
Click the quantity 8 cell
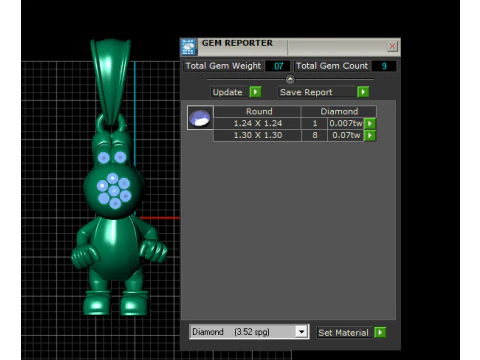(x=315, y=135)
